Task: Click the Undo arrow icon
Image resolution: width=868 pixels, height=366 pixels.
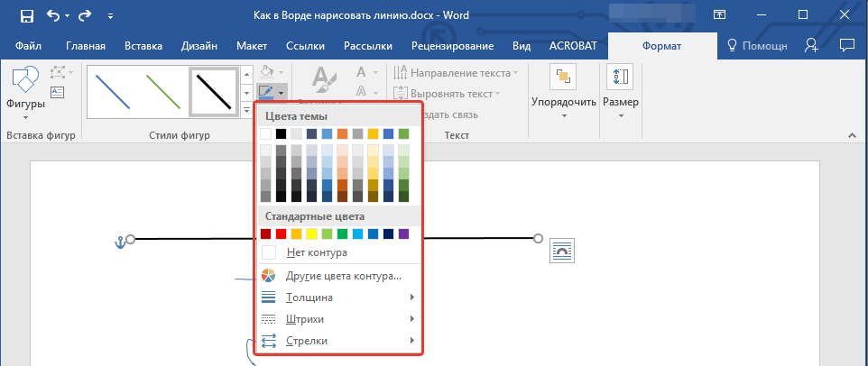Action: point(53,15)
